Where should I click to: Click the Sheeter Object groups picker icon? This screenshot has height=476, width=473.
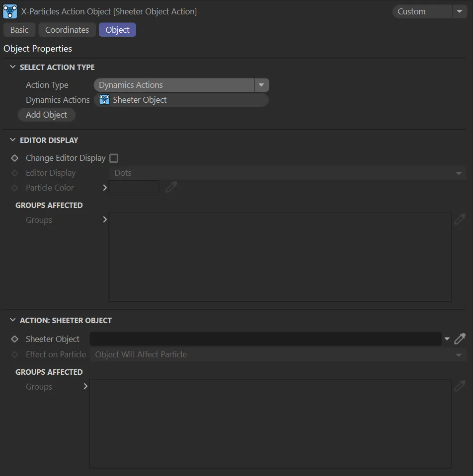tap(460, 387)
